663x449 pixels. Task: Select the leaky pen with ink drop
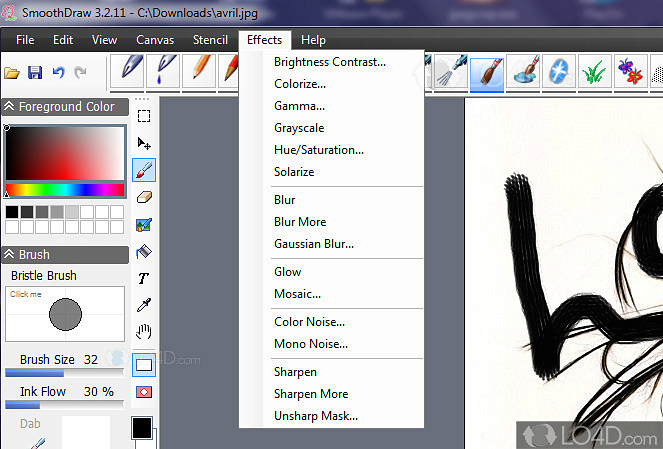163,71
